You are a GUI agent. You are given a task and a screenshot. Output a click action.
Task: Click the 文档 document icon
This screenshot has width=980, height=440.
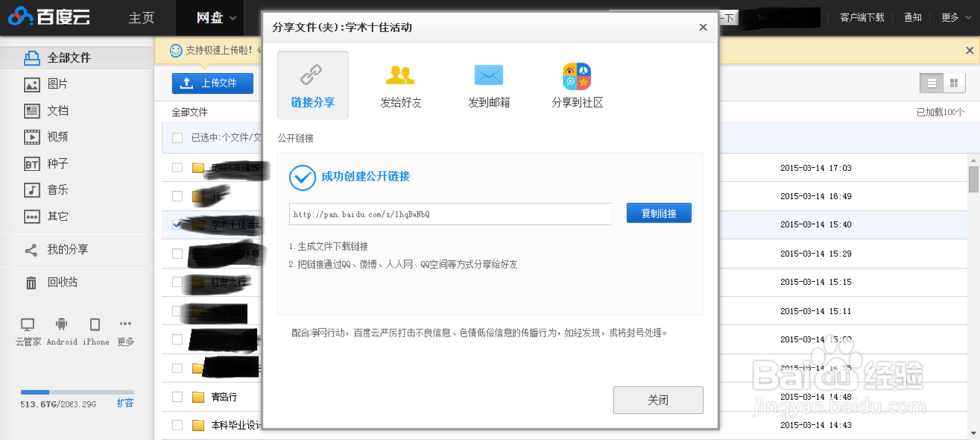pos(32,111)
